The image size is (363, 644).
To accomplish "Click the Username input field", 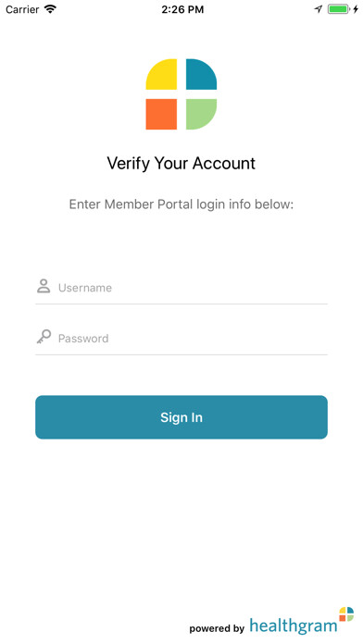I will 181,288.
